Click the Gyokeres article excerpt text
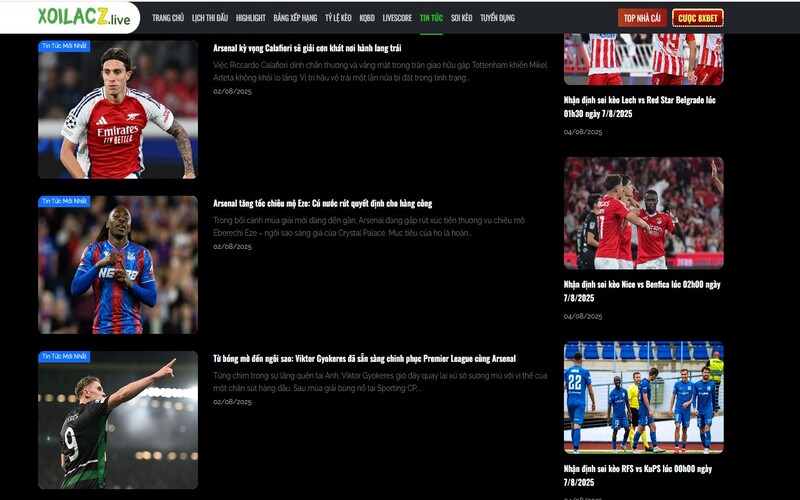The height and width of the screenshot is (500, 800). 380,382
